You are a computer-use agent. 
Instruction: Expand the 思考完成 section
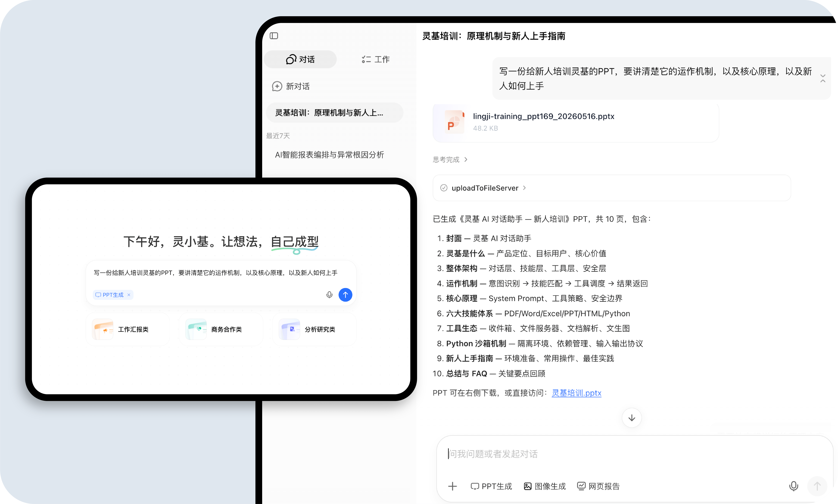click(450, 160)
